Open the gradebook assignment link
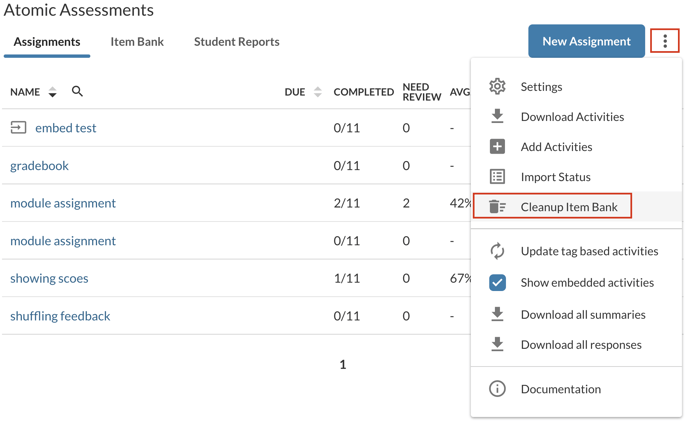The width and height of the screenshot is (688, 425). (x=39, y=166)
